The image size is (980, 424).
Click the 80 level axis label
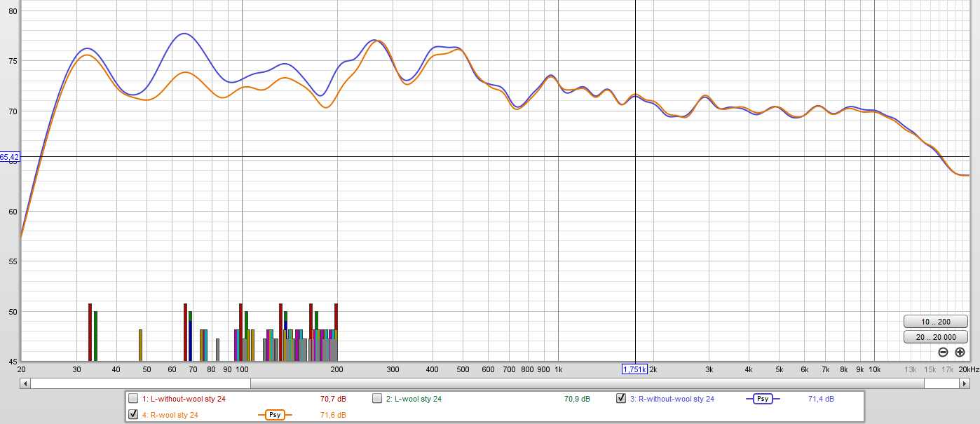coord(14,11)
